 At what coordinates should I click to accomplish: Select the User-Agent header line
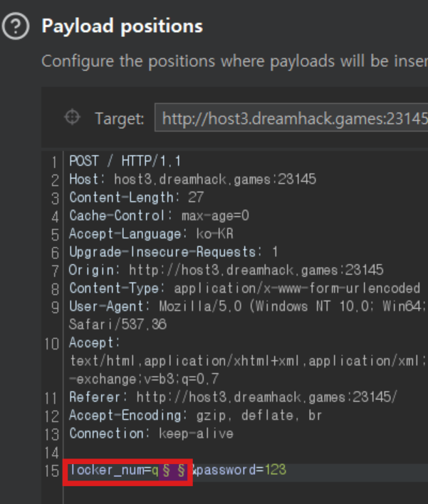pyautogui.click(x=249, y=306)
